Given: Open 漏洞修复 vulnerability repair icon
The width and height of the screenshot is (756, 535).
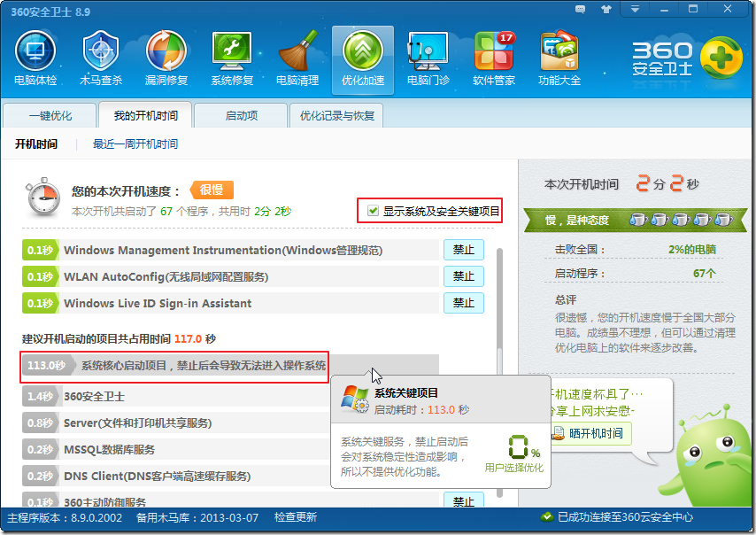Looking at the screenshot, I should (166, 58).
